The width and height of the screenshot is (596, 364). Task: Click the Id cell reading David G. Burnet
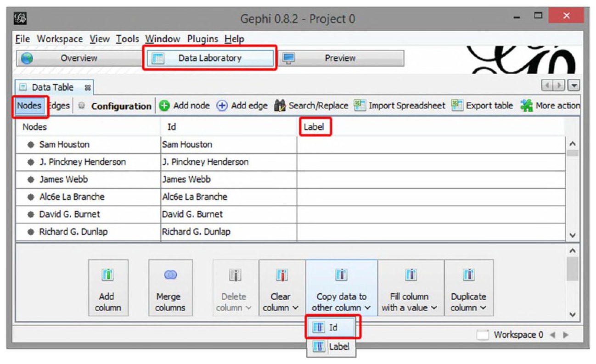click(x=229, y=214)
